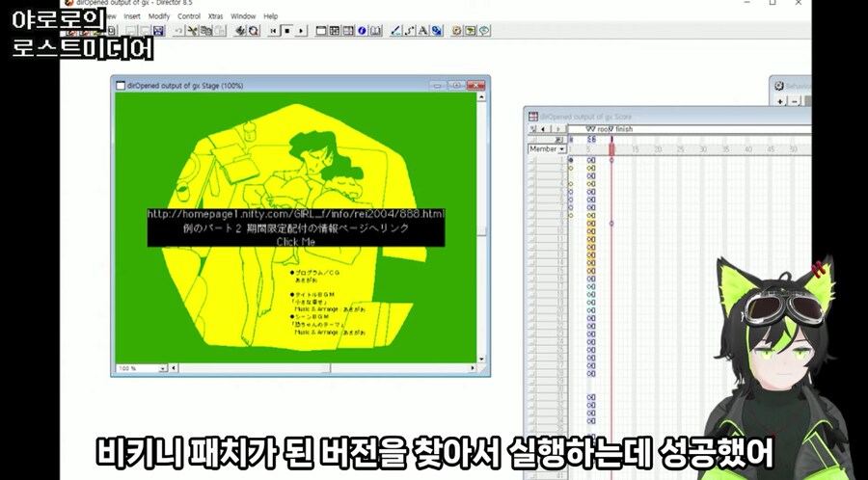Viewport: 868px width, 480px height.
Task: Open the Script window icon
Action: pos(470,31)
